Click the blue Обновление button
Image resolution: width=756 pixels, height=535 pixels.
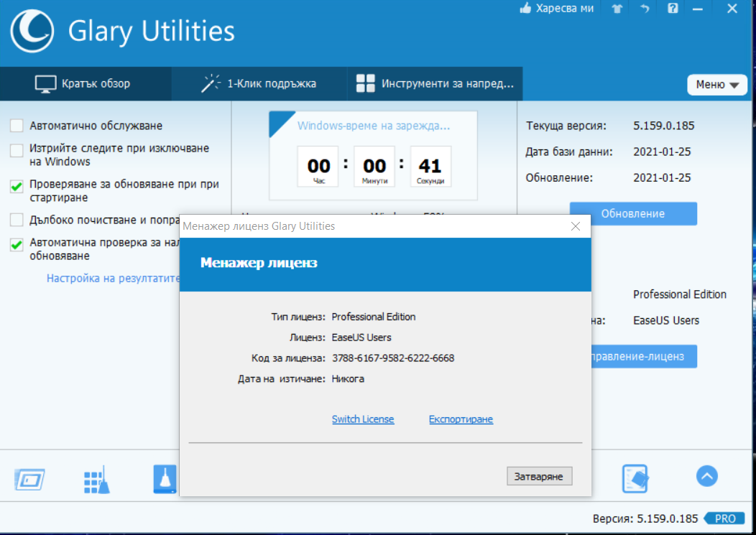633,213
